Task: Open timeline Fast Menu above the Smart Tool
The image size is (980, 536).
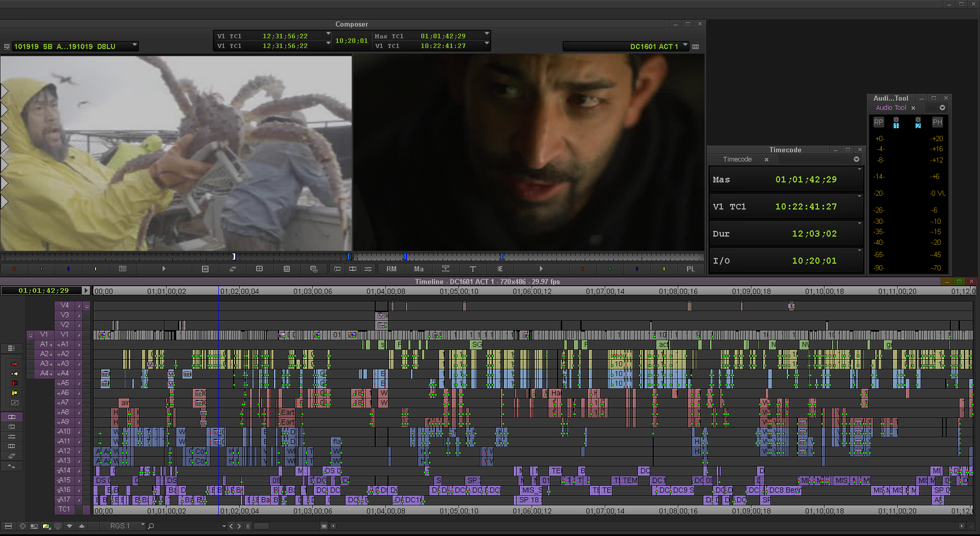Action: (11, 348)
